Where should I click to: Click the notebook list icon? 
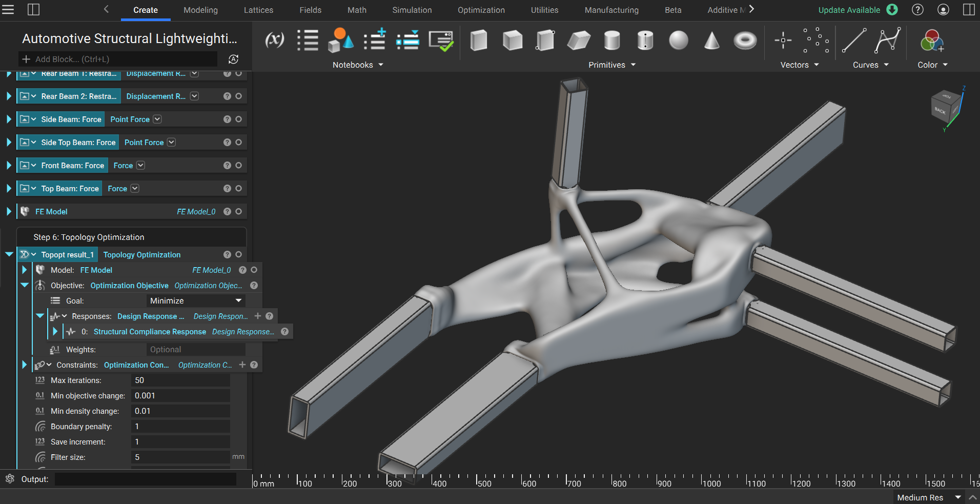coord(308,40)
